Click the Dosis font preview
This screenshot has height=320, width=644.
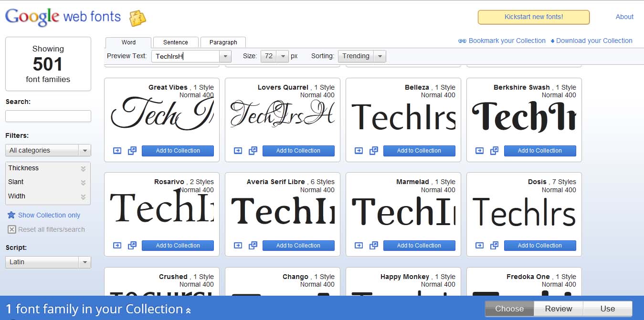tap(524, 212)
